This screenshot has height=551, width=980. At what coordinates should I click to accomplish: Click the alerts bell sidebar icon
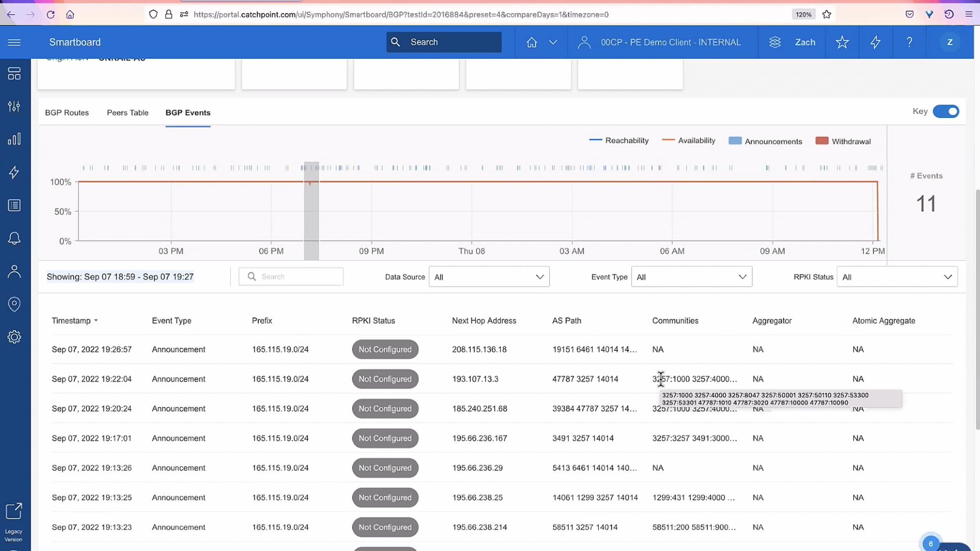(14, 238)
